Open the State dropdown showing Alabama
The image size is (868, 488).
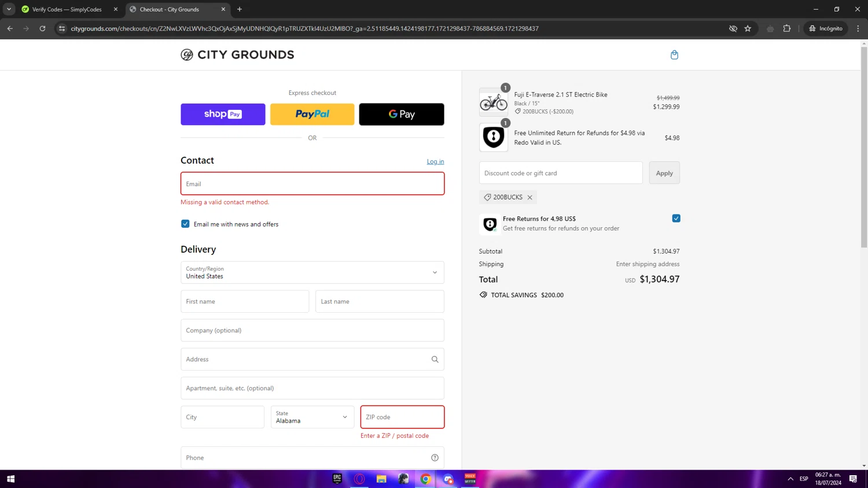click(312, 417)
